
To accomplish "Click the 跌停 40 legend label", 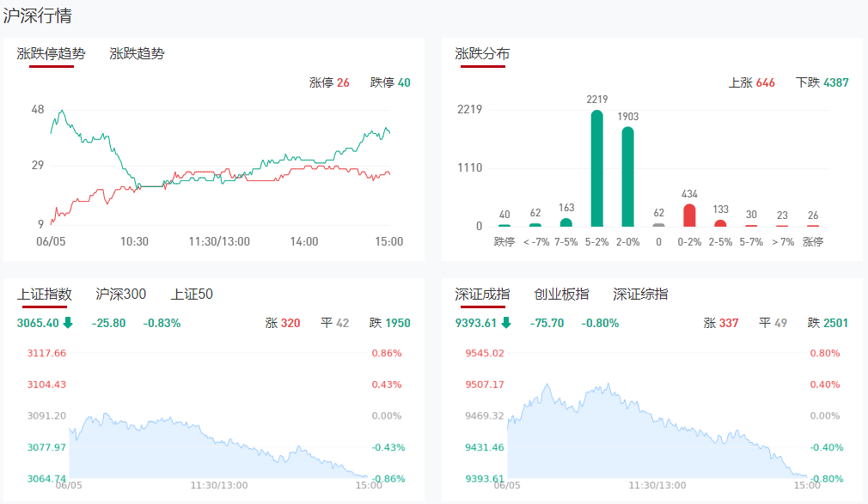I will (x=390, y=82).
